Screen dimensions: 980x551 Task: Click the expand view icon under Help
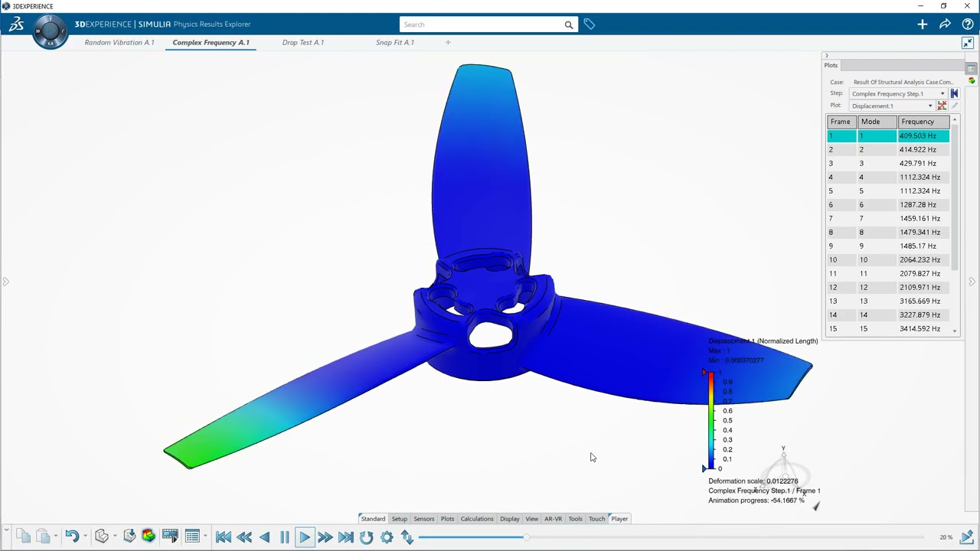968,43
